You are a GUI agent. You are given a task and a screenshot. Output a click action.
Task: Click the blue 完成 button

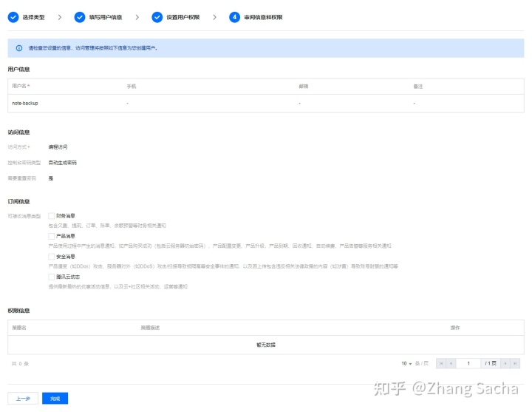(55, 399)
